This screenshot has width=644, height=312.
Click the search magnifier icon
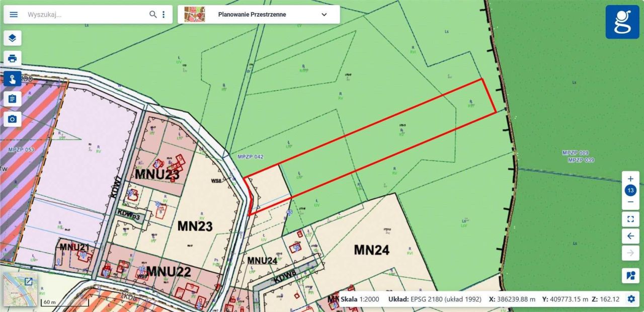[x=152, y=14]
